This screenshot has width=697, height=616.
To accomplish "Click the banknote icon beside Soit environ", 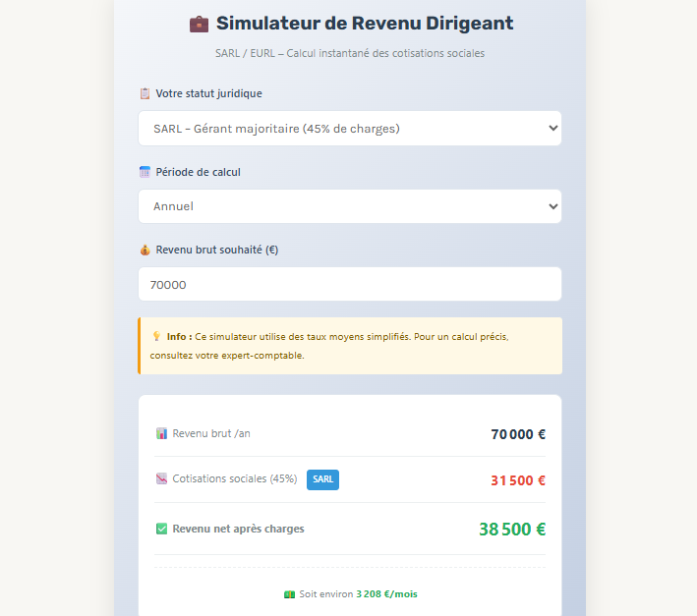I will 289,594.
